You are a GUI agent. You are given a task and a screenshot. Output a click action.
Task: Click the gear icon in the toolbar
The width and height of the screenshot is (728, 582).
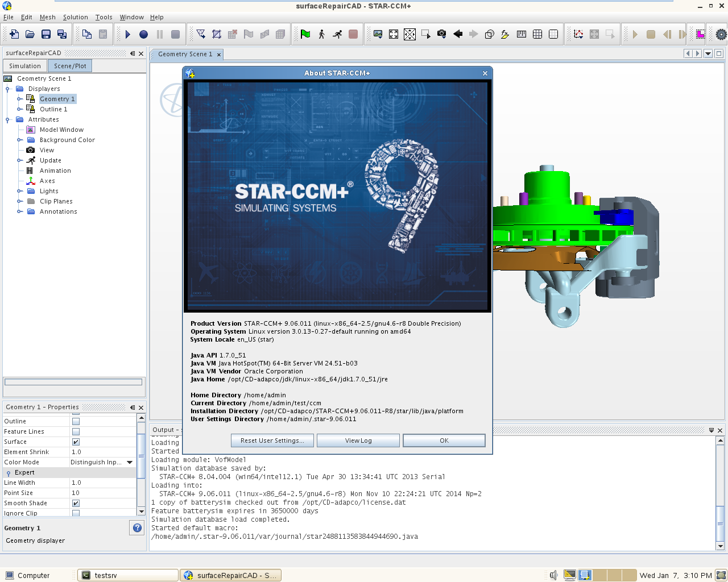coord(721,34)
